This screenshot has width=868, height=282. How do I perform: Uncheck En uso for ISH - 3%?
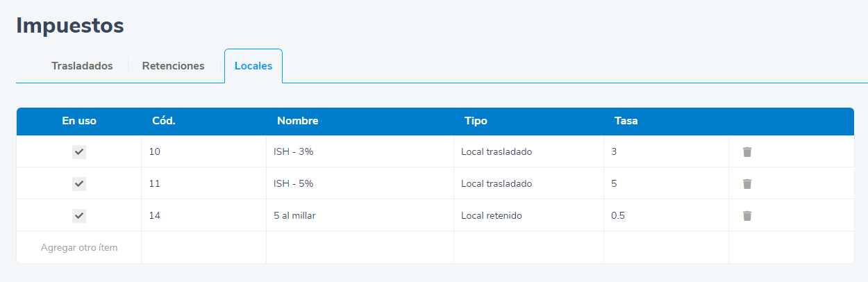coord(79,151)
